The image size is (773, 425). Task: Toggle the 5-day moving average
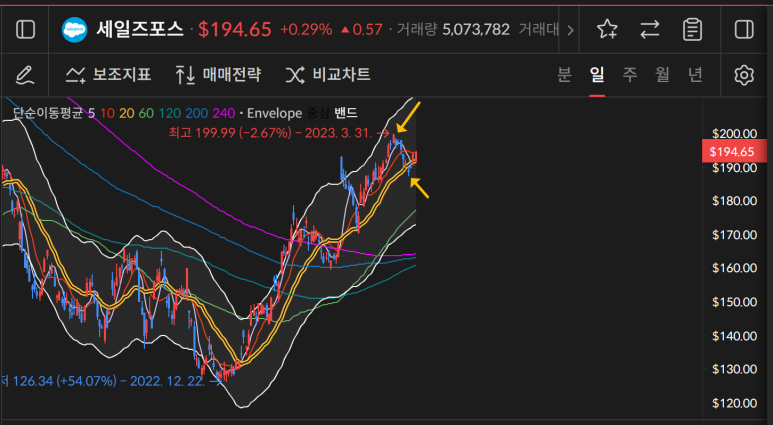click(x=91, y=113)
